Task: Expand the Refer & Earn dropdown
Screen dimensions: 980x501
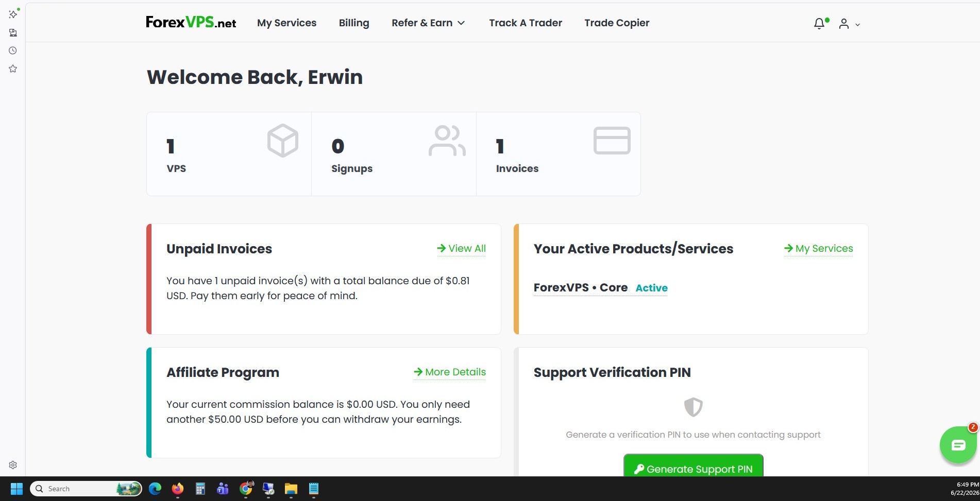Action: [x=428, y=23]
